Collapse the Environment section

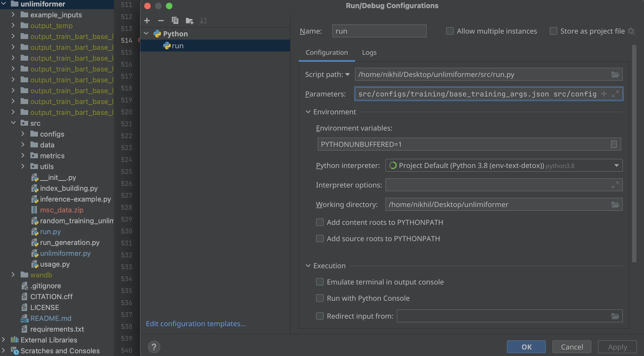coord(308,112)
